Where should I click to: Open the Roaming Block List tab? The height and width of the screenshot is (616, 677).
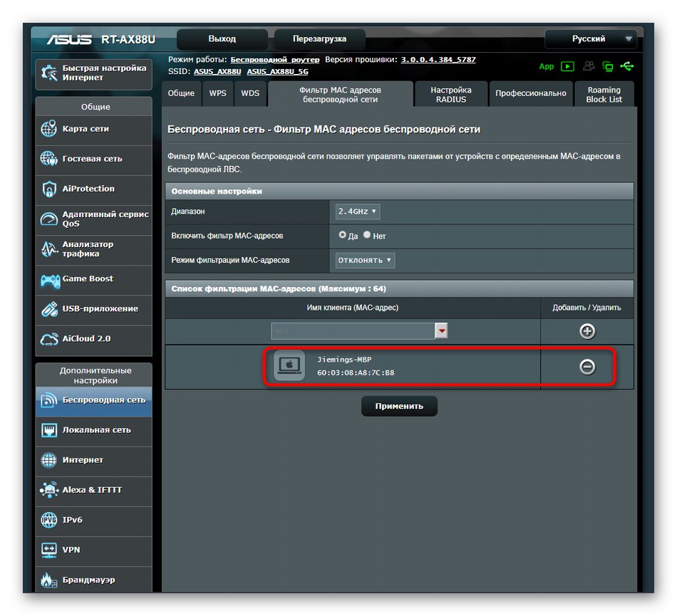(604, 95)
